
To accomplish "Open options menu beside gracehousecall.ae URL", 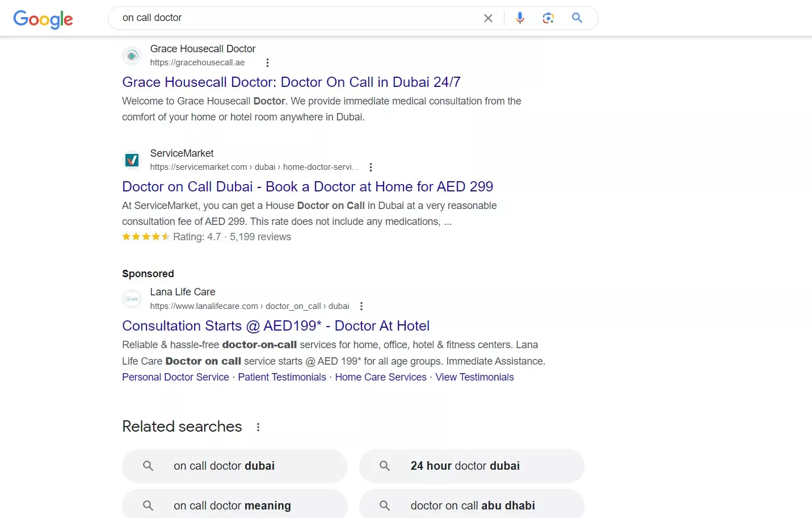I will pyautogui.click(x=267, y=63).
